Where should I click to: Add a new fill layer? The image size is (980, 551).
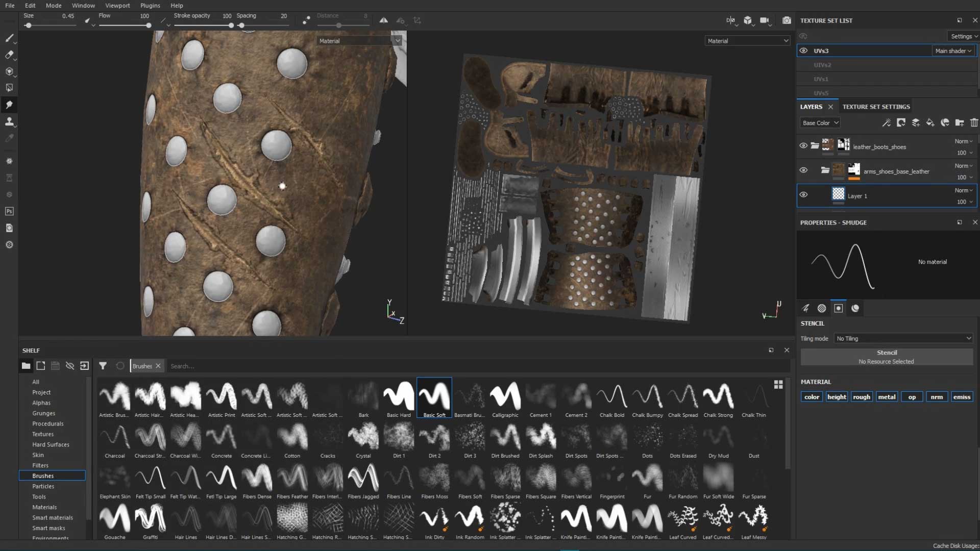[930, 122]
